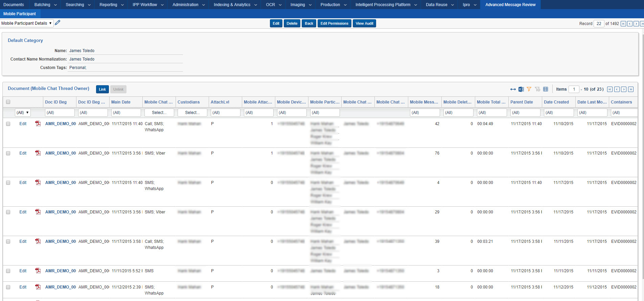Open the Custodians Select... filter dropdown

pyautogui.click(x=192, y=113)
